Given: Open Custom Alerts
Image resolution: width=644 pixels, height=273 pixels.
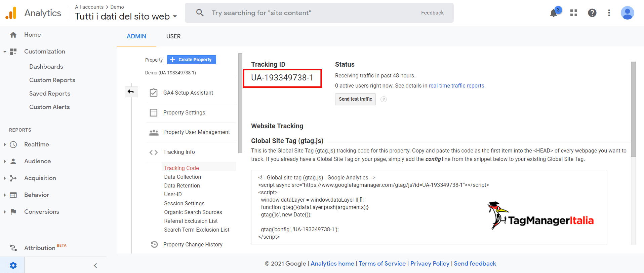Looking at the screenshot, I should click(x=49, y=107).
